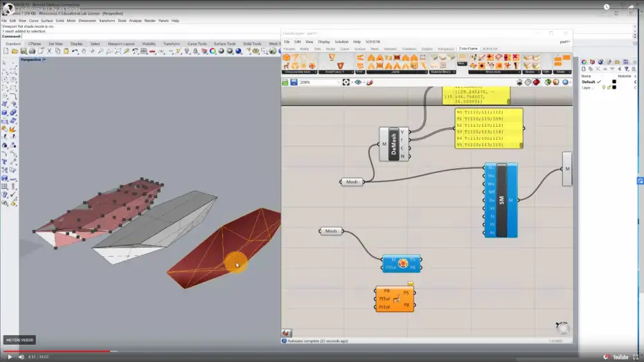Click the Paste clipboard icon in Rhino toolbar
644x362 pixels.
click(66, 51)
